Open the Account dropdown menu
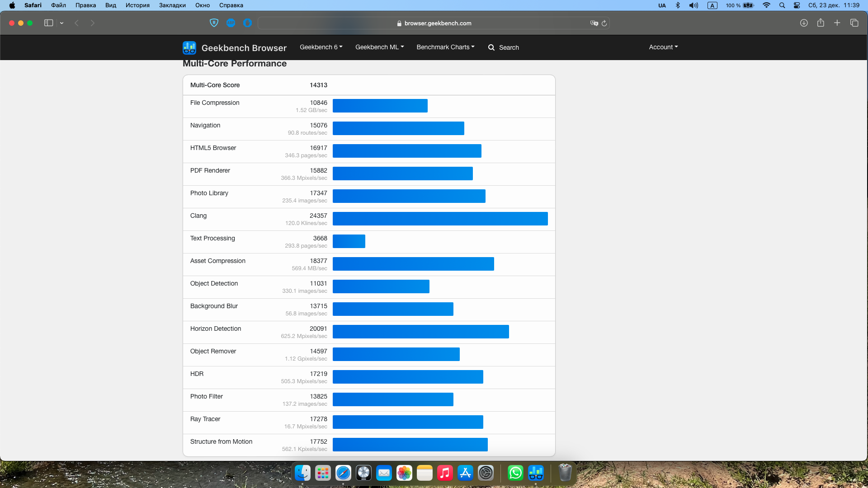This screenshot has height=488, width=868. (663, 47)
